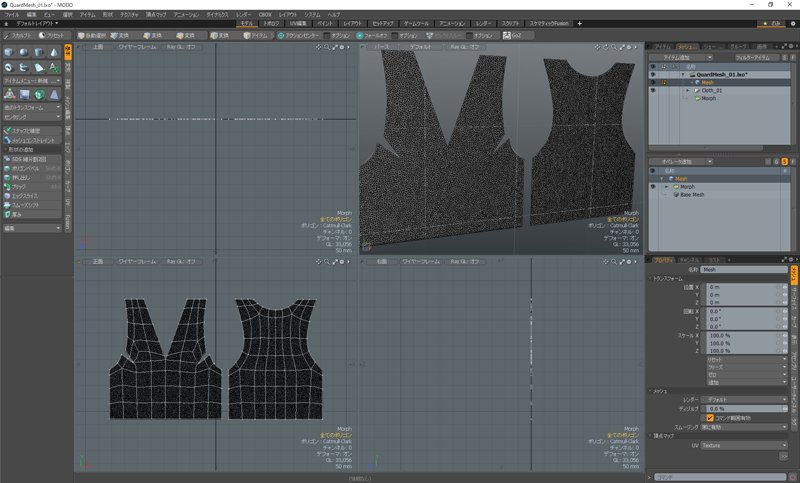
Task: Toggle the checked checkbox under the dissolve field
Action: pos(710,418)
